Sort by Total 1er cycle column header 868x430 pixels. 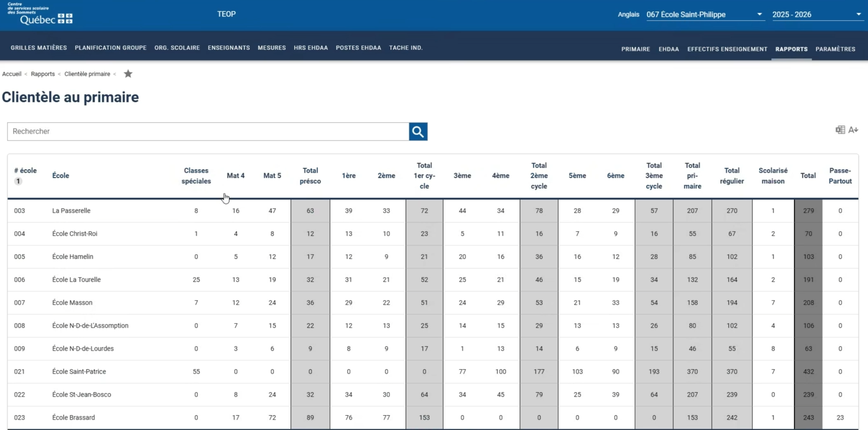(424, 176)
